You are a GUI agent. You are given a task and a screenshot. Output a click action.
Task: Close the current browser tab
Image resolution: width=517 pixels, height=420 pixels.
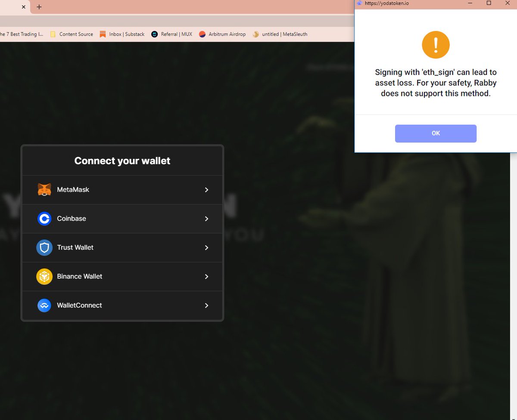coord(23,7)
